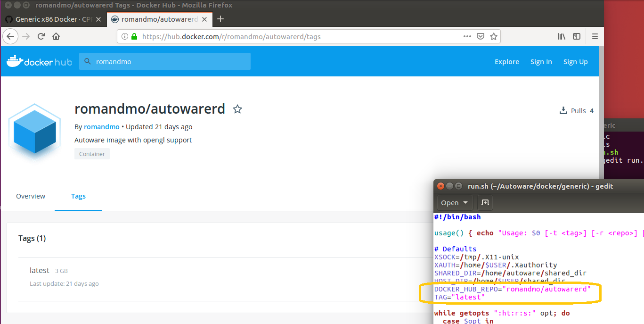Switch to Generic x86 Docker tab
644x324 pixels.
(x=53, y=19)
